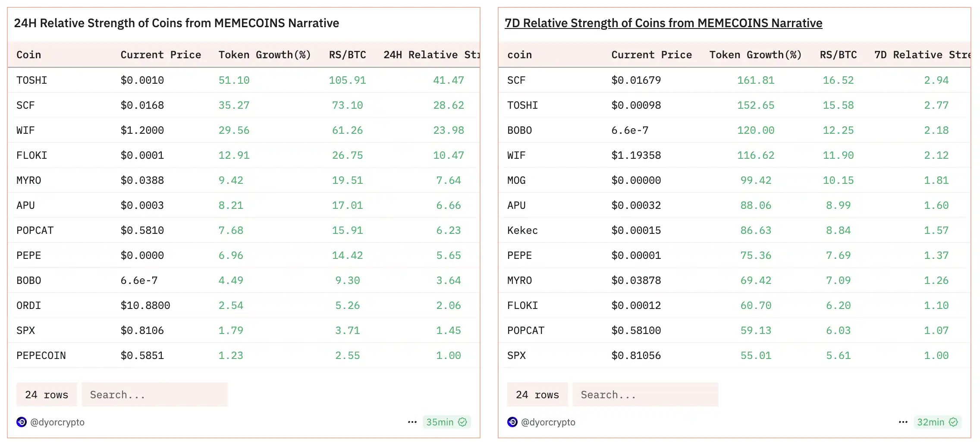Click the 24 rows label in 7D panel
Viewport: 980px width, 447px height.
(x=537, y=395)
